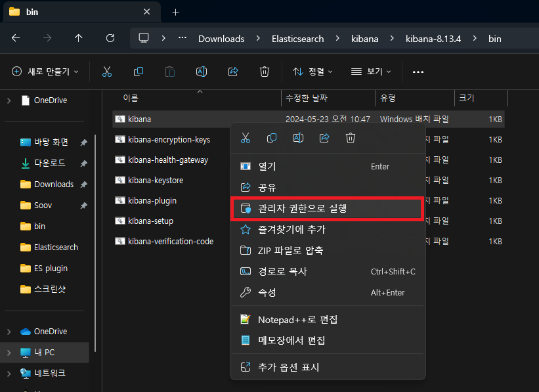Expand the 내 PC node chevron

(x=9, y=353)
